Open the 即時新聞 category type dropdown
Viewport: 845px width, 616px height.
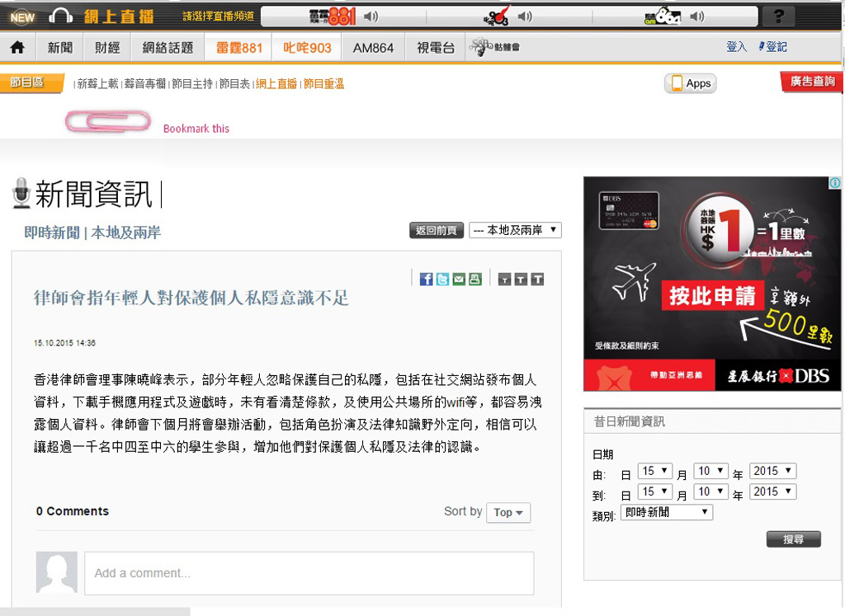tap(667, 512)
